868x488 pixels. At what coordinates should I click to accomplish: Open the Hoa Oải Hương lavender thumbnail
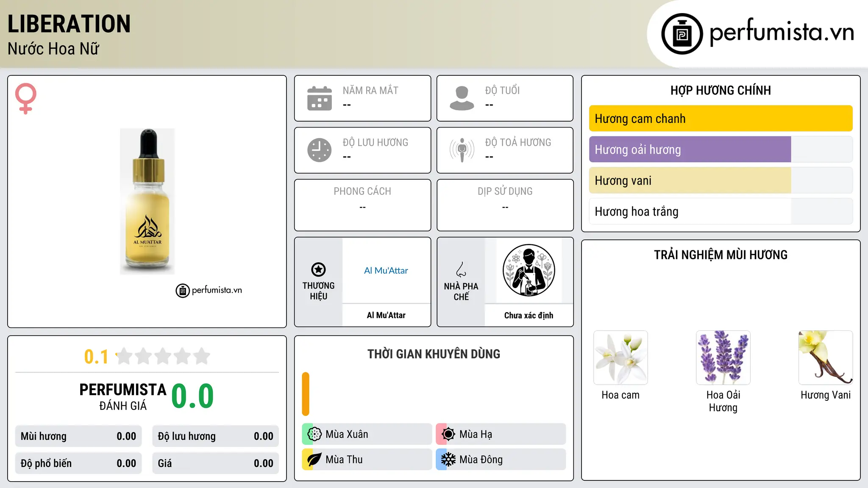723,358
